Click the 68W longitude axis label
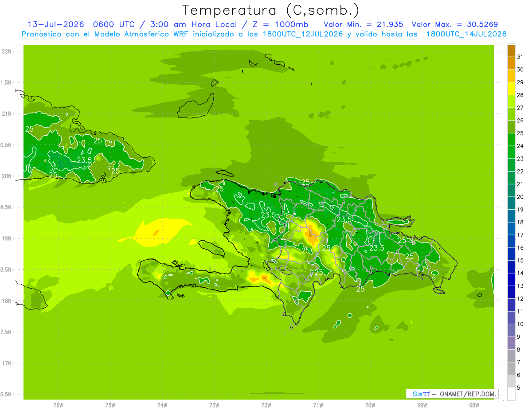The height and width of the screenshot is (411, 532). pos(473,405)
